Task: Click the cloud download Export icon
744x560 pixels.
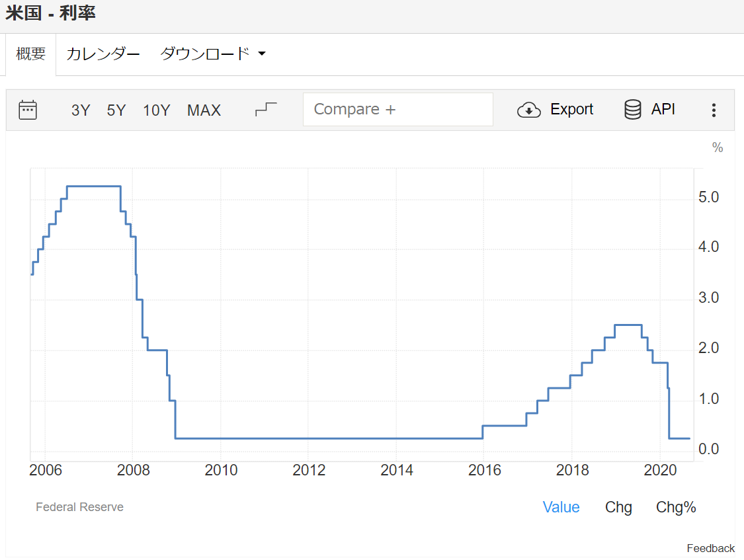Action: 529,110
